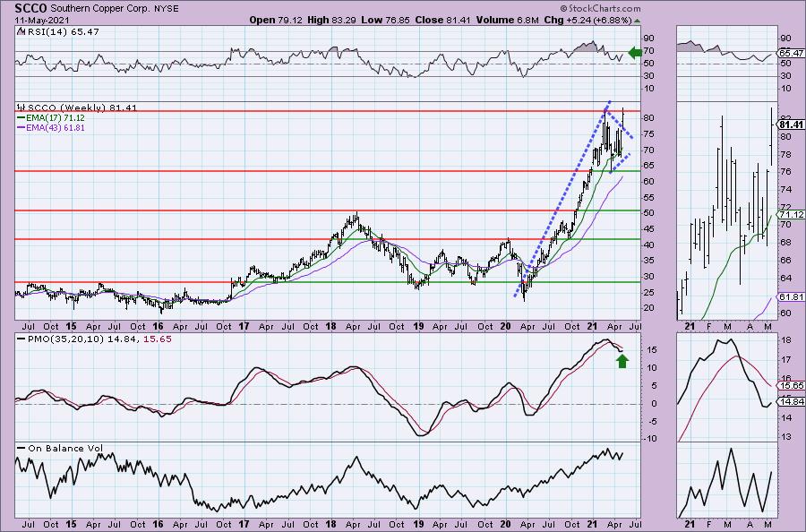The height and width of the screenshot is (532, 806).
Task: Open the StockCharts.com copyright link
Action: (x=600, y=8)
